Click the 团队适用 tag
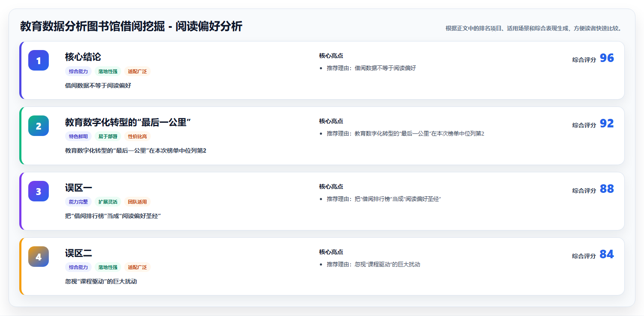This screenshot has height=316, width=644. tap(137, 202)
